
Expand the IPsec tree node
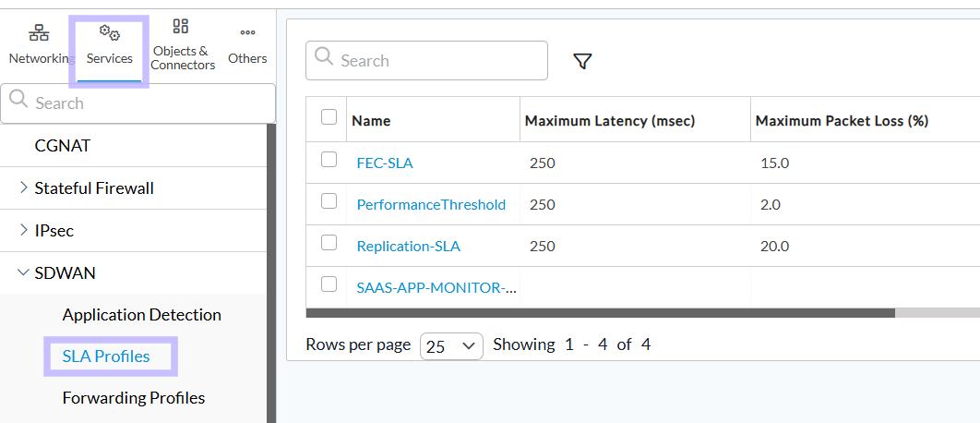click(x=24, y=230)
